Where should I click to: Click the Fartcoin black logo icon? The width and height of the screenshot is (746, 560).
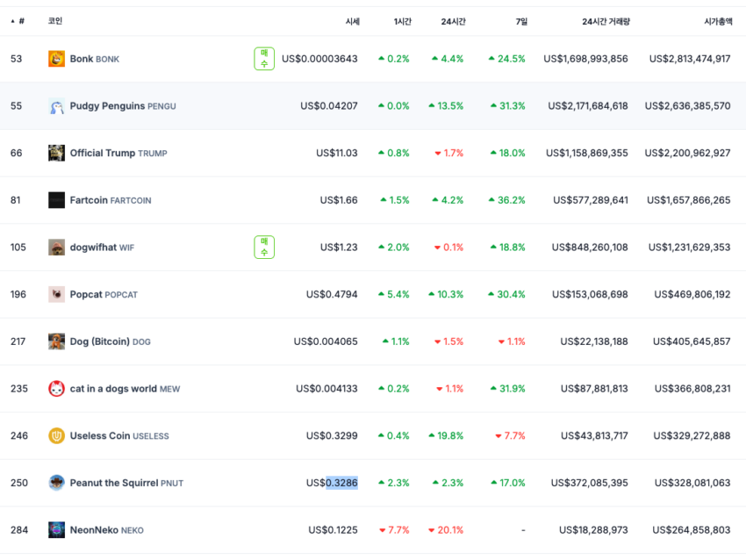tap(56, 200)
